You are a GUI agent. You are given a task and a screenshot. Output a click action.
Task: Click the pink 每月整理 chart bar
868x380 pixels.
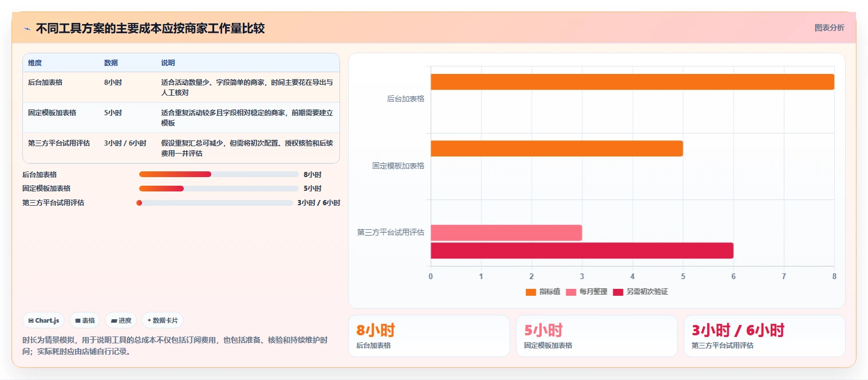point(506,233)
